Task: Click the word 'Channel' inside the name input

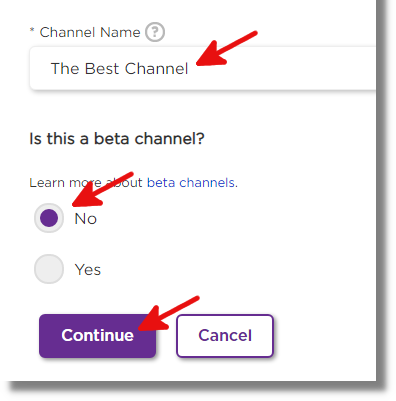Action: pyautogui.click(x=157, y=69)
